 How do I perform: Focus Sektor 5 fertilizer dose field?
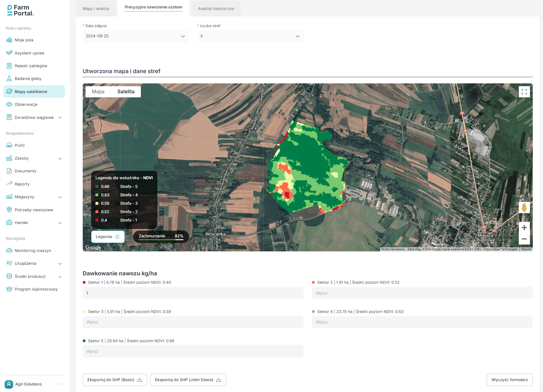(x=193, y=351)
